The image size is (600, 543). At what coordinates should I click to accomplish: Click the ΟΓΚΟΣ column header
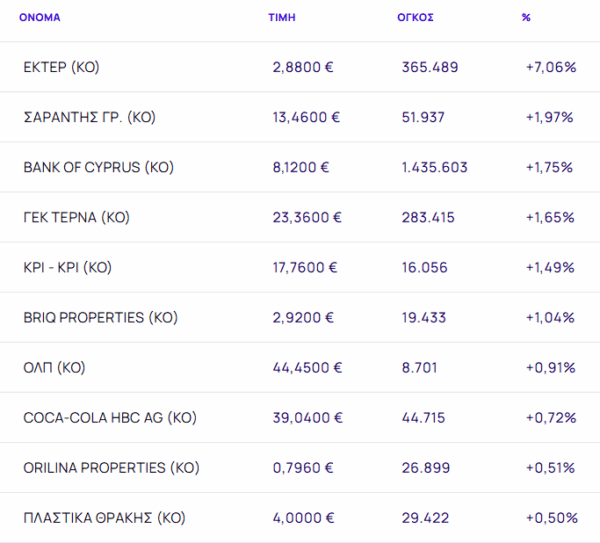(415, 18)
